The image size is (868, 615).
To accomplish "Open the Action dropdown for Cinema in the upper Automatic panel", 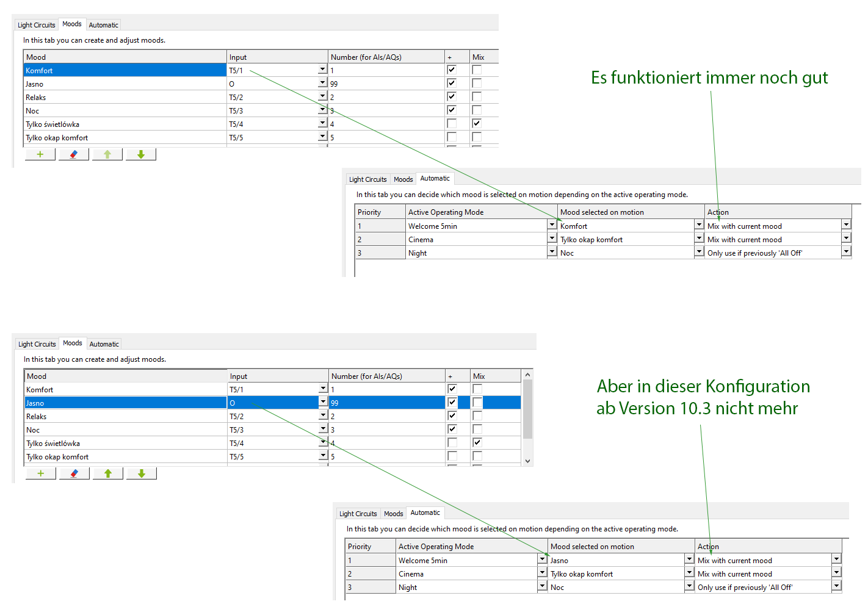I will click(x=846, y=239).
